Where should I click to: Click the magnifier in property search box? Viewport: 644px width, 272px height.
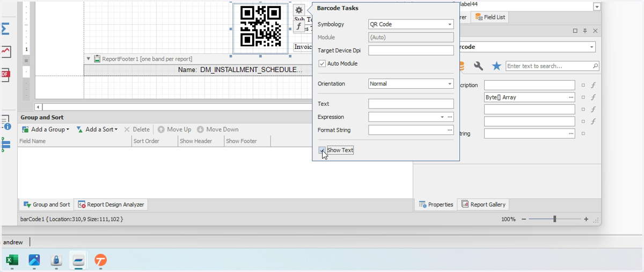pyautogui.click(x=595, y=66)
